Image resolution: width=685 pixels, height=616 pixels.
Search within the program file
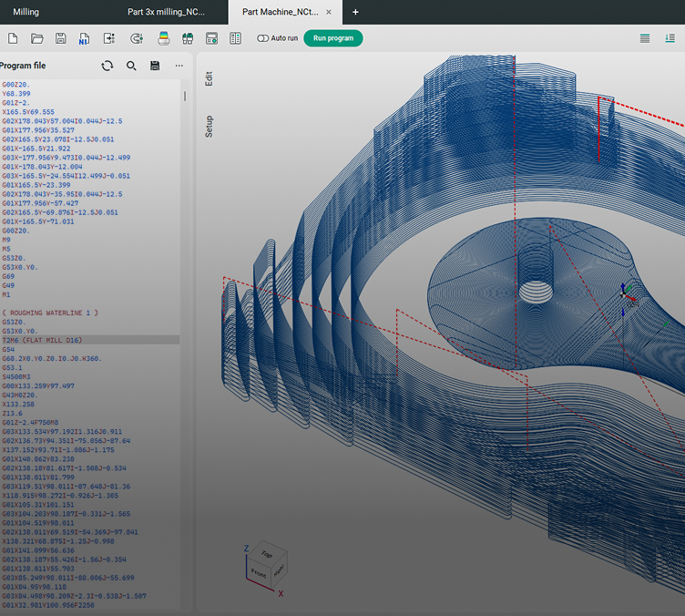tap(131, 66)
